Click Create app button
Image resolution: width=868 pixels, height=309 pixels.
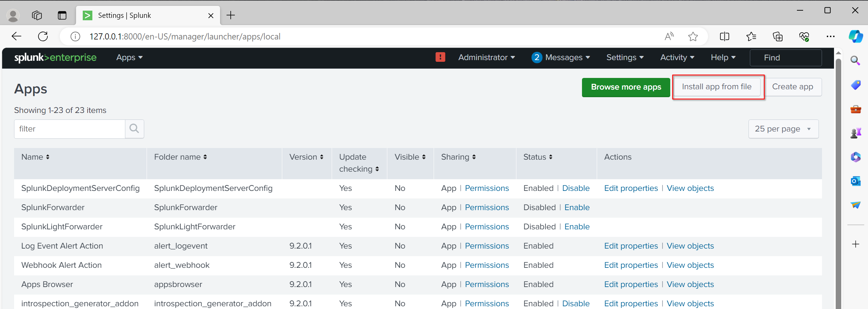click(x=792, y=87)
